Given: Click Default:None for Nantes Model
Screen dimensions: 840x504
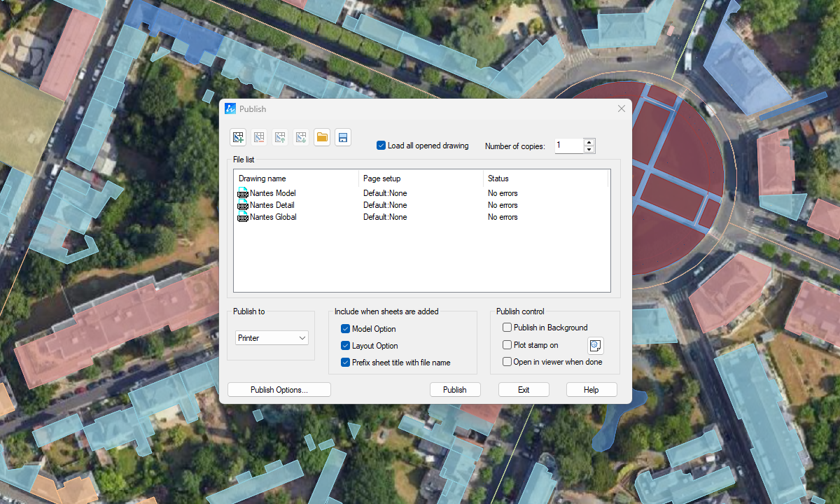Looking at the screenshot, I should pos(385,193).
